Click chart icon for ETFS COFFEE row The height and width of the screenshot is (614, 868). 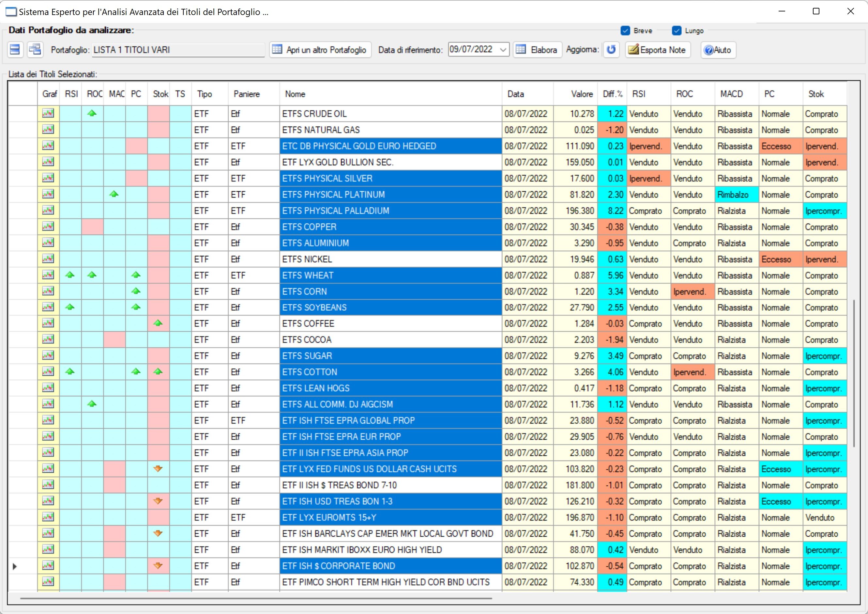[x=48, y=323]
